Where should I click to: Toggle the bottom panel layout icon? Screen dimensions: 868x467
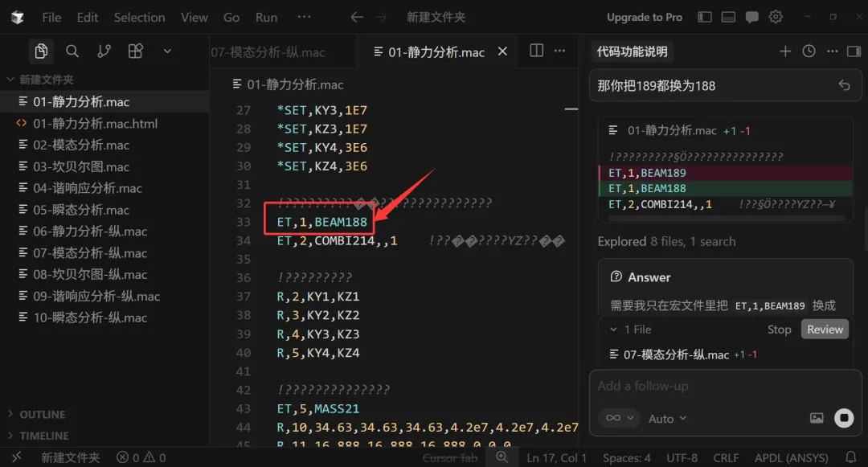728,17
